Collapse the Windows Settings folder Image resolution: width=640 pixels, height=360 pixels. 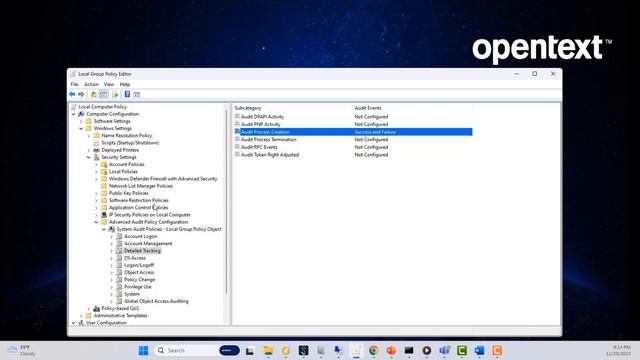81,128
